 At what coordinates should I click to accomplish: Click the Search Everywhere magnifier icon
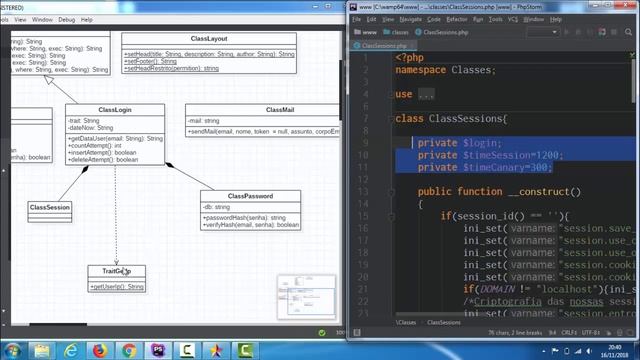point(628,32)
